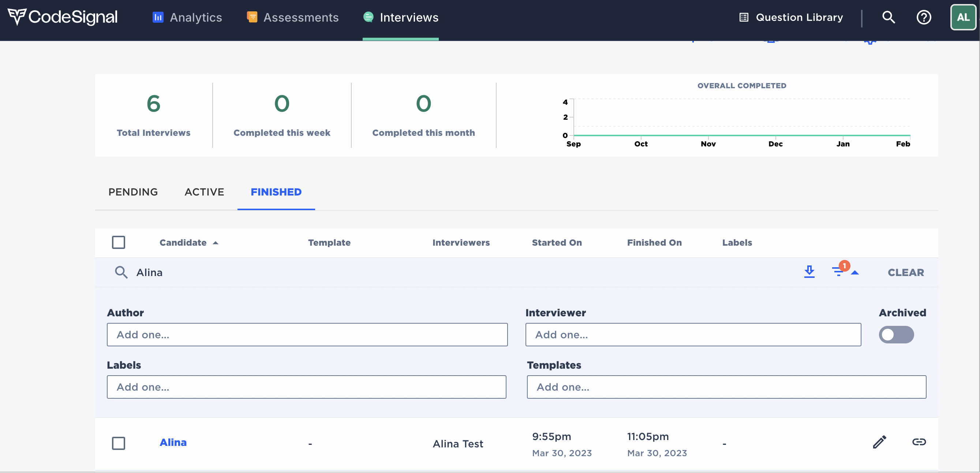Image resolution: width=980 pixels, height=473 pixels.
Task: Open the Assessments section
Action: coord(292,17)
